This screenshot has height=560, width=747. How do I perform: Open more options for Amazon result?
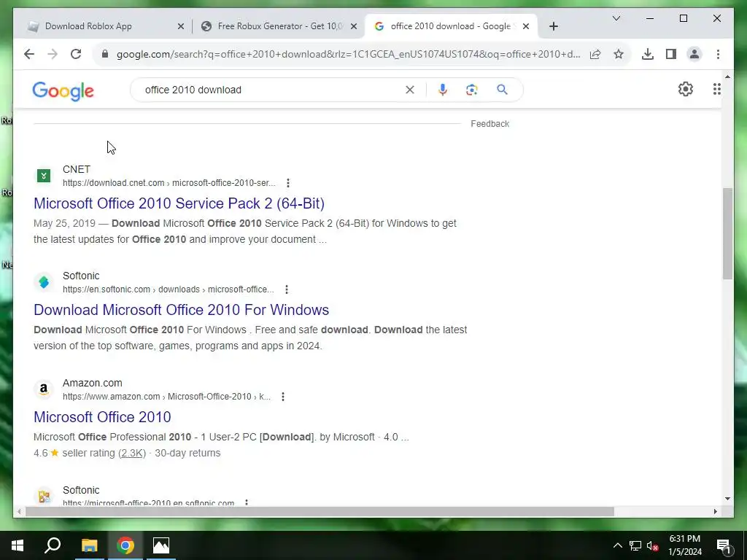click(283, 397)
